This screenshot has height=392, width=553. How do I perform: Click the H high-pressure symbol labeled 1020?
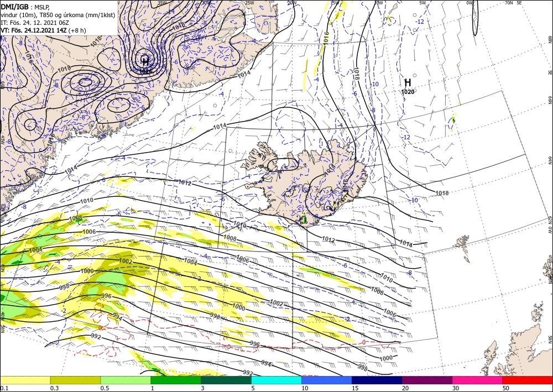pos(408,83)
